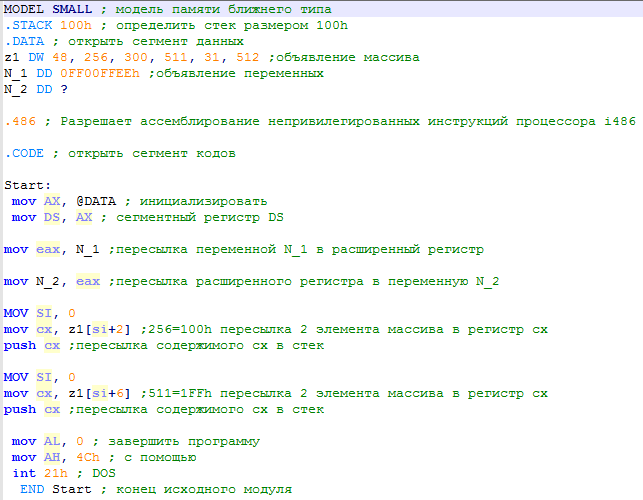Click the operand 'z1[si+6]'
This screenshot has height=500, width=643.
click(x=100, y=393)
